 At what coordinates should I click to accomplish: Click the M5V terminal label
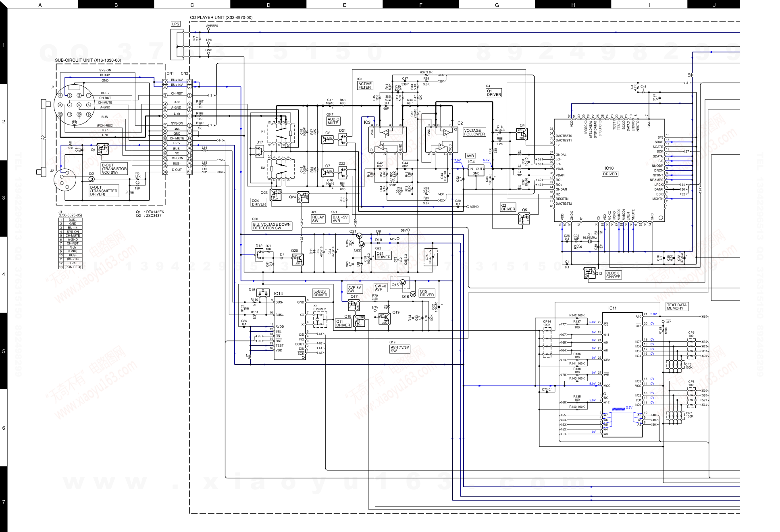pos(393,239)
